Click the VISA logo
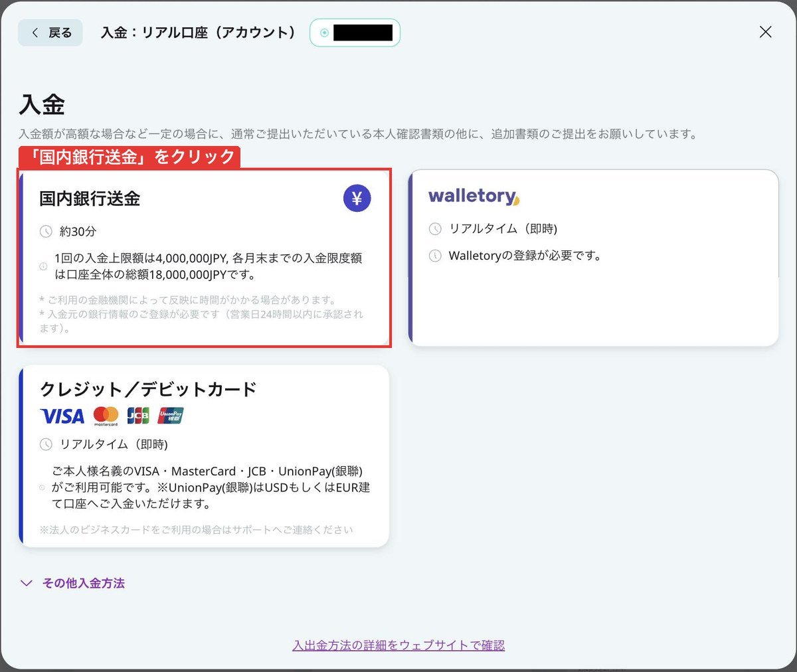The image size is (797, 672). (x=62, y=416)
